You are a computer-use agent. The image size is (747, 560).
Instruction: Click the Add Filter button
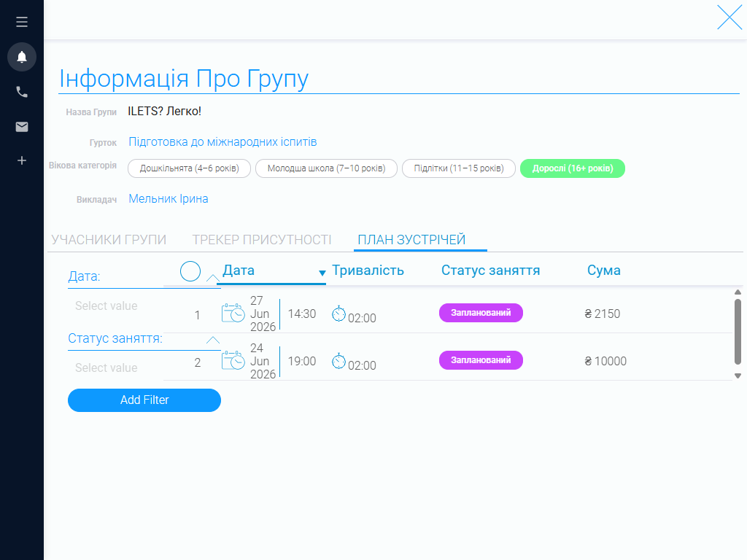pyautogui.click(x=144, y=400)
